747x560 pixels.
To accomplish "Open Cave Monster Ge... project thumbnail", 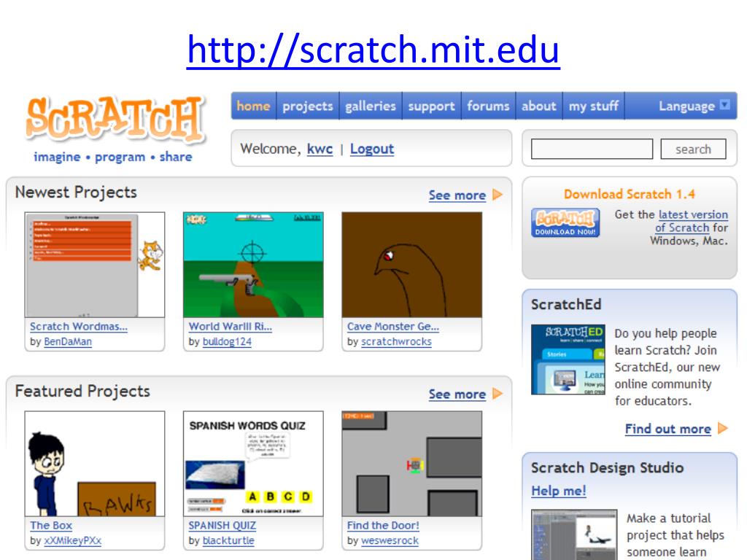I will click(x=412, y=265).
